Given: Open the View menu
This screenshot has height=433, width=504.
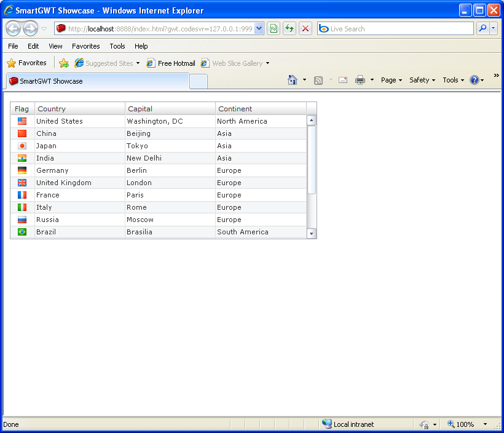Looking at the screenshot, I should (55, 46).
